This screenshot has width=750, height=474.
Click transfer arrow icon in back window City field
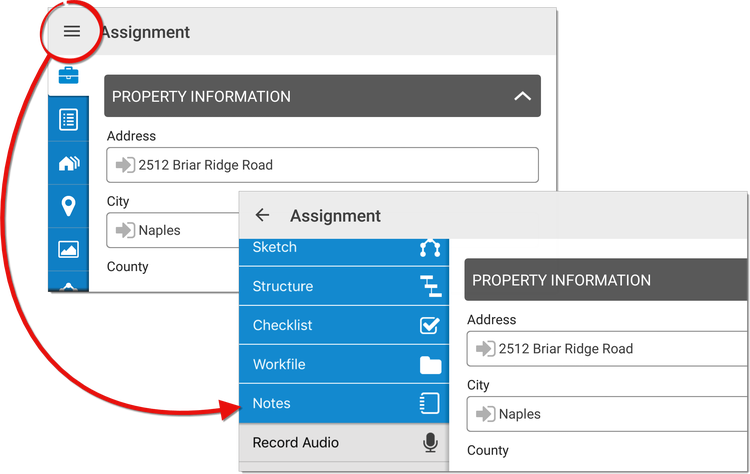tap(125, 230)
